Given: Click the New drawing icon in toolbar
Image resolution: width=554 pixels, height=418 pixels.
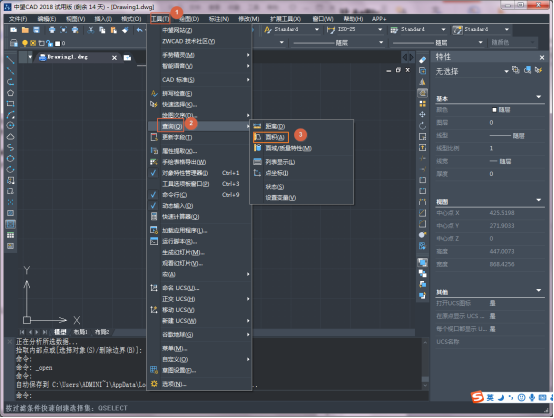Looking at the screenshot, I should pos(13,30).
